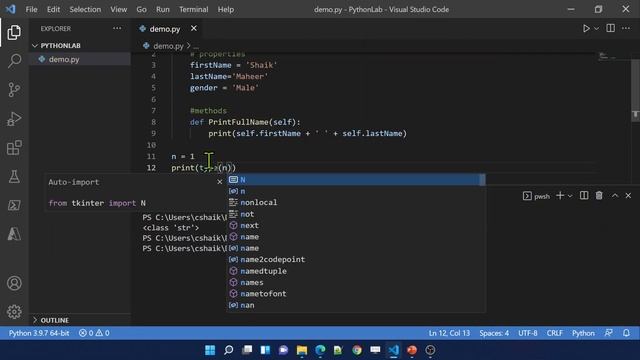Viewport: 640px width, 360px height.
Task: Open the Source Control view
Action: tap(14, 90)
